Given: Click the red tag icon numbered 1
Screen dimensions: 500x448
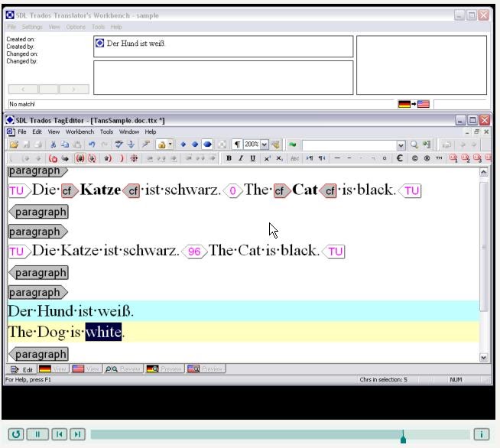Looking at the screenshot, I should pyautogui.click(x=453, y=158).
